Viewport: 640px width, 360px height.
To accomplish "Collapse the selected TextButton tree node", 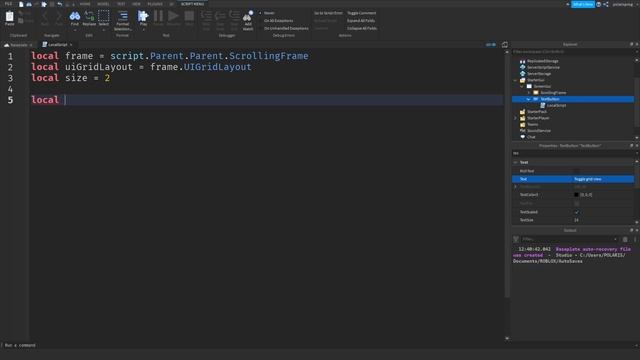I will pos(529,99).
